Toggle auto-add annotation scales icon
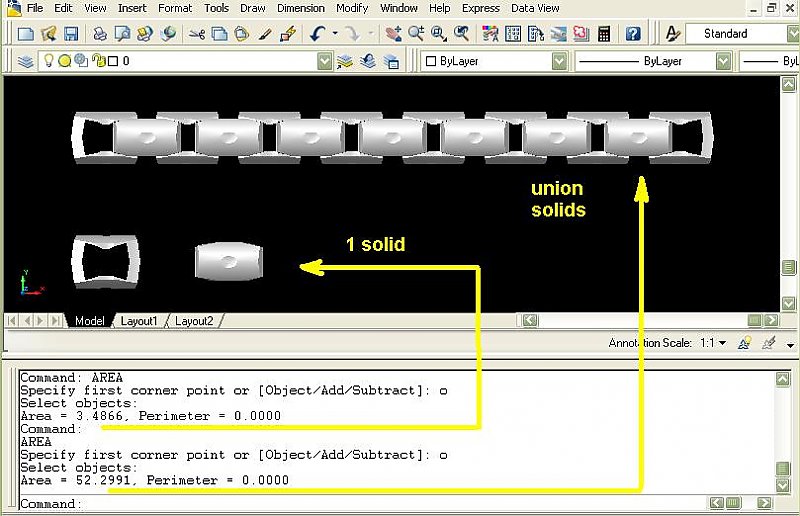Screen dimensions: 800x516 (x=769, y=343)
